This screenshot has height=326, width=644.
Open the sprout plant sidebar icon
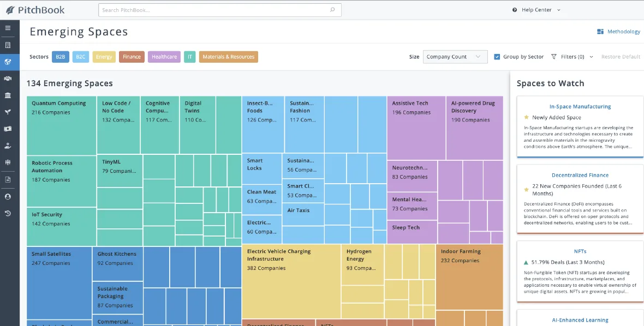[8, 112]
